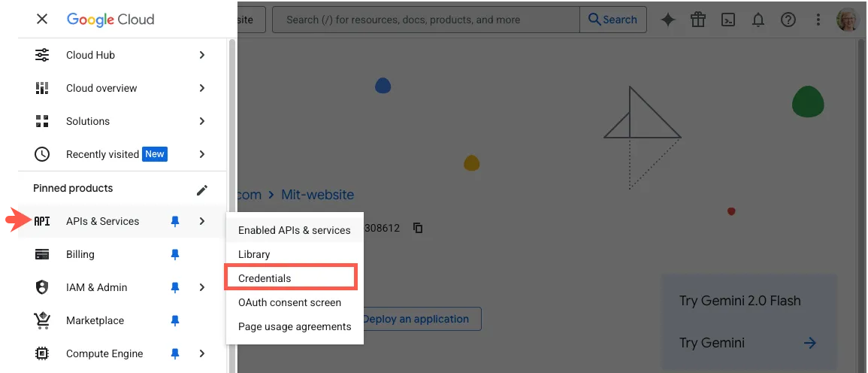Image resolution: width=868 pixels, height=373 pixels.
Task: Focus the resources search input field
Action: click(x=427, y=20)
